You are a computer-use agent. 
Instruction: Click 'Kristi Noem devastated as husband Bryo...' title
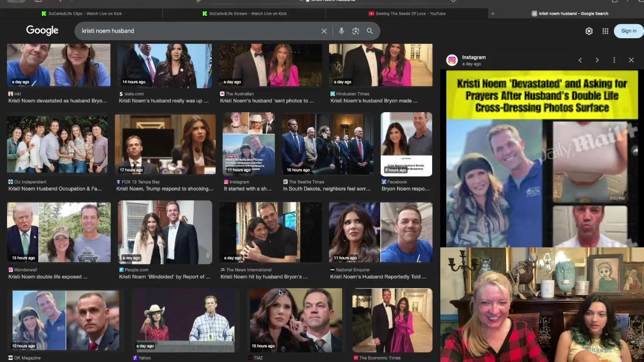57,101
